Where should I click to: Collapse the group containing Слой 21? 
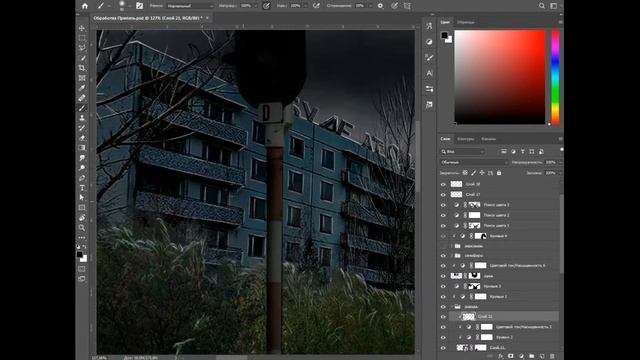pos(452,307)
